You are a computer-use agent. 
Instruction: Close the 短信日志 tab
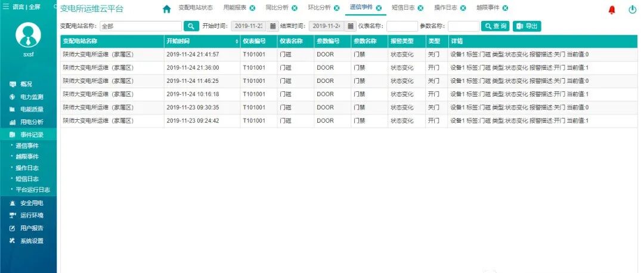coord(420,8)
